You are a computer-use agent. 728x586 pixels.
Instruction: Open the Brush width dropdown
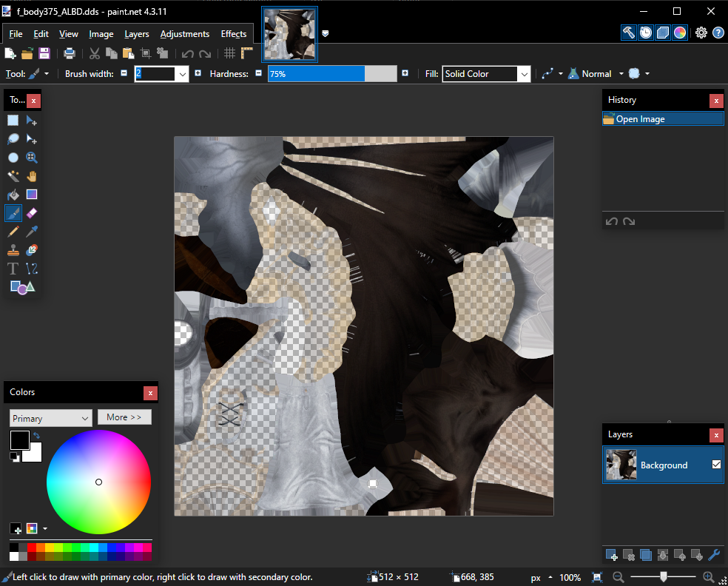click(183, 74)
